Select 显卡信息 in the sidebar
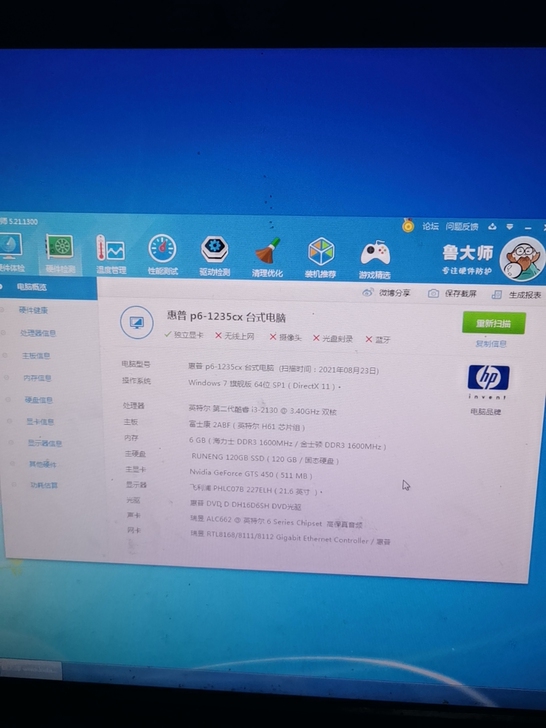Viewport: 546px width, 728px height. tap(40, 422)
